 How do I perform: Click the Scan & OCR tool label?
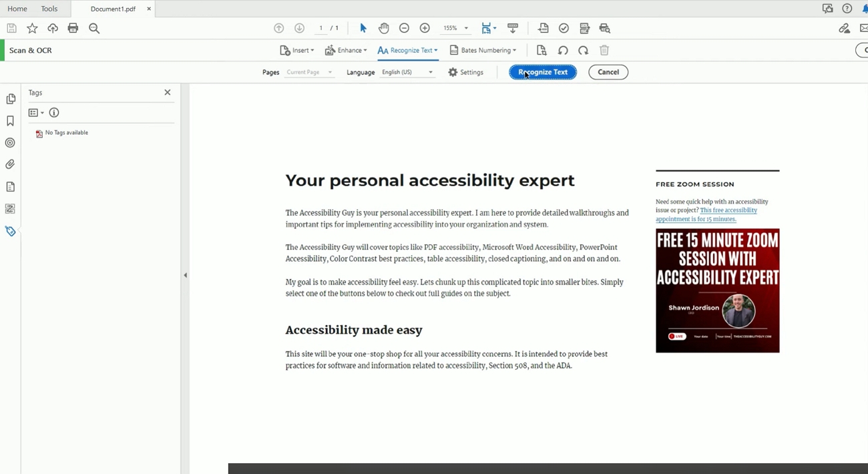pyautogui.click(x=31, y=50)
